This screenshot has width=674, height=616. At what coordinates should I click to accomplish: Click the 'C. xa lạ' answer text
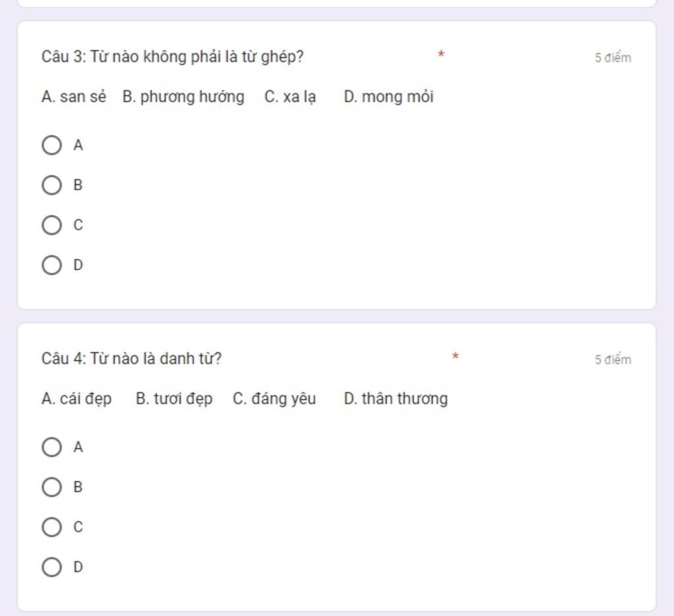pos(290,97)
